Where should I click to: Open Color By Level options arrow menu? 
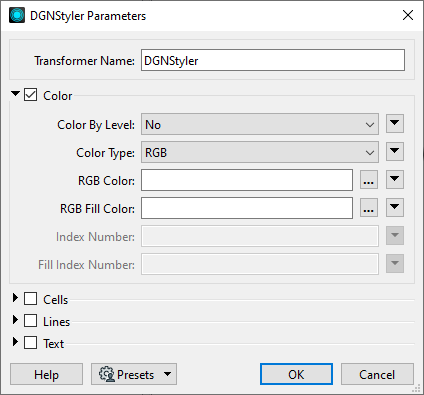tap(395, 124)
